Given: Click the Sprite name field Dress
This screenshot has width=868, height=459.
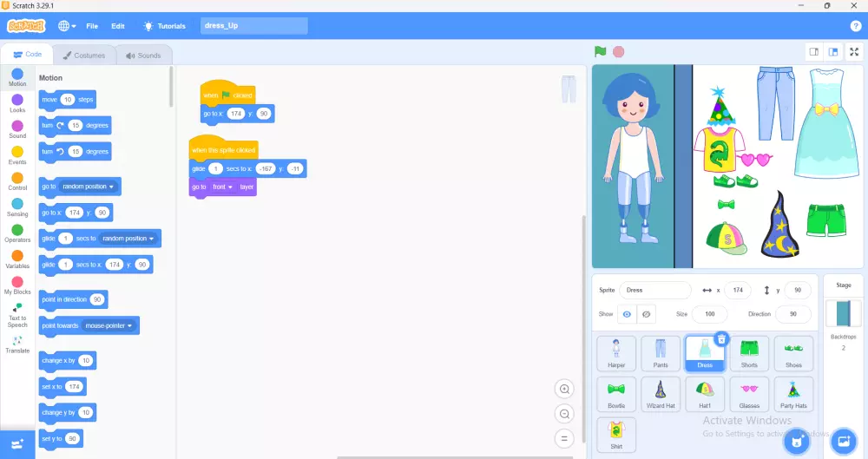Looking at the screenshot, I should (x=655, y=290).
